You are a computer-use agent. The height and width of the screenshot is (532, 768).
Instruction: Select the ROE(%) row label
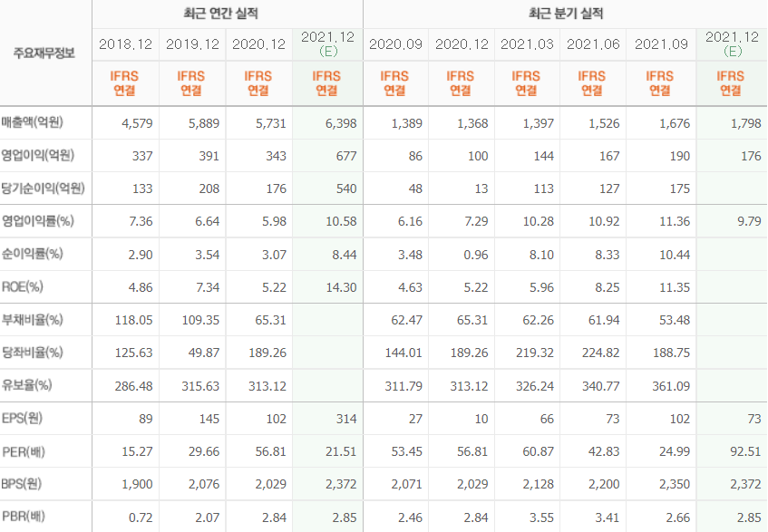pos(23,286)
